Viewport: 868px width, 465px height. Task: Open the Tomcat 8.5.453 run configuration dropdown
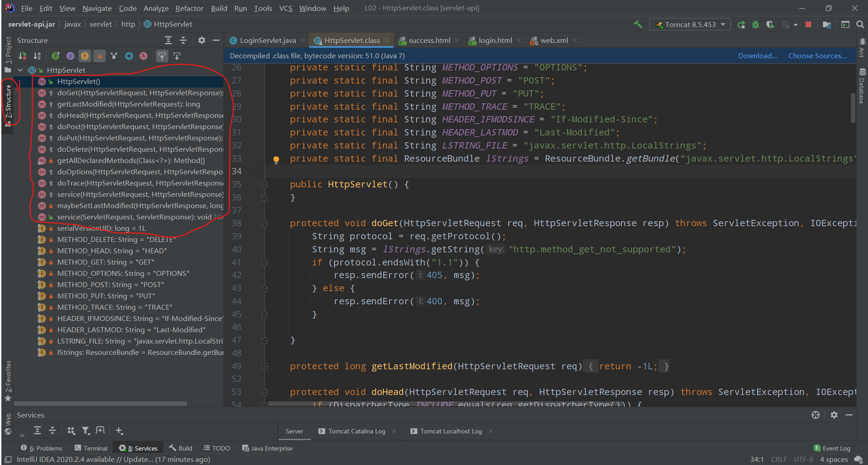pyautogui.click(x=690, y=24)
